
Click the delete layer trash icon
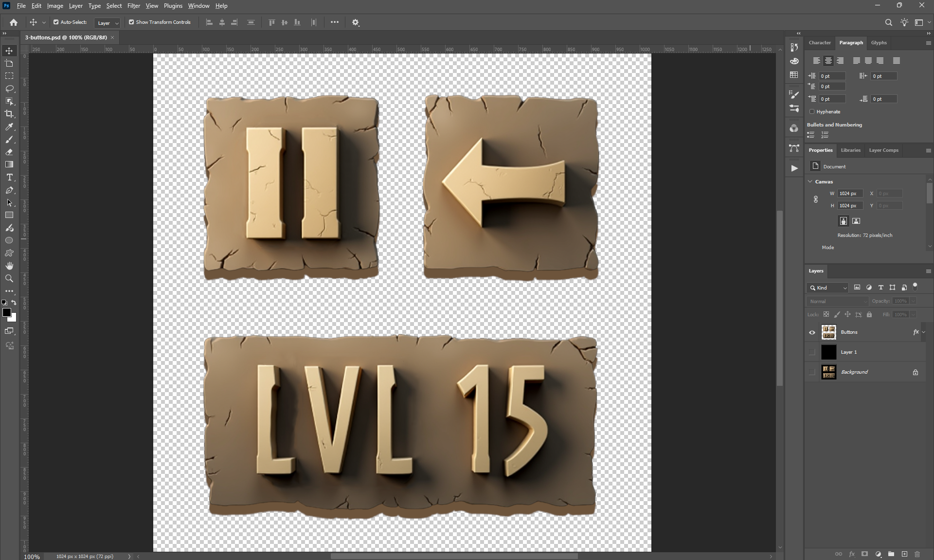coord(917,554)
